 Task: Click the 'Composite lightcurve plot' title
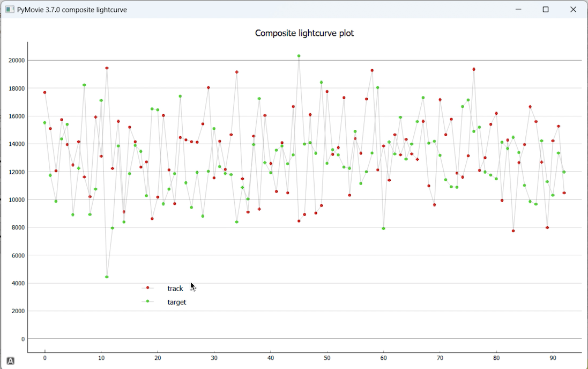(x=304, y=33)
